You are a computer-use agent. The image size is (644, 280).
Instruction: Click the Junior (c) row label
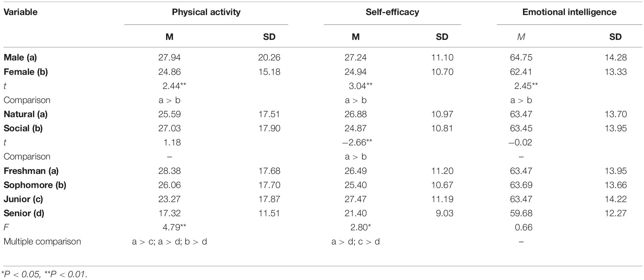coord(23,199)
